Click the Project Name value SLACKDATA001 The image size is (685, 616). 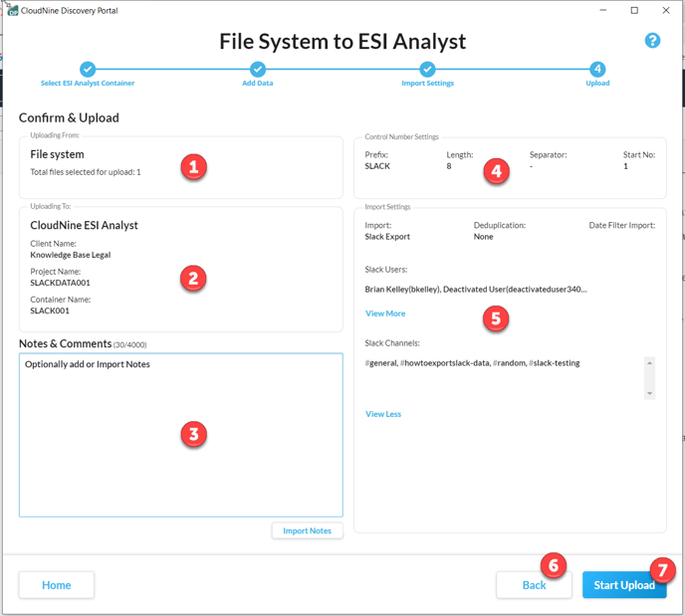point(61,283)
